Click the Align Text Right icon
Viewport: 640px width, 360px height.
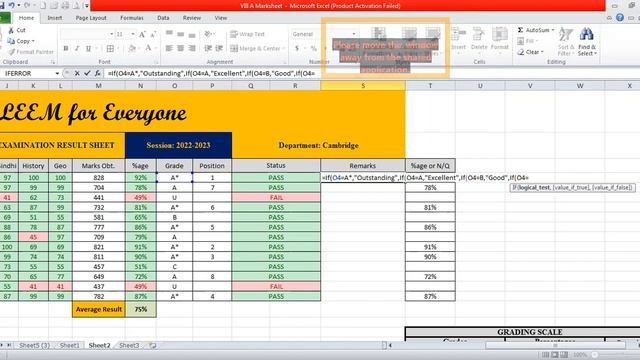[x=192, y=49]
